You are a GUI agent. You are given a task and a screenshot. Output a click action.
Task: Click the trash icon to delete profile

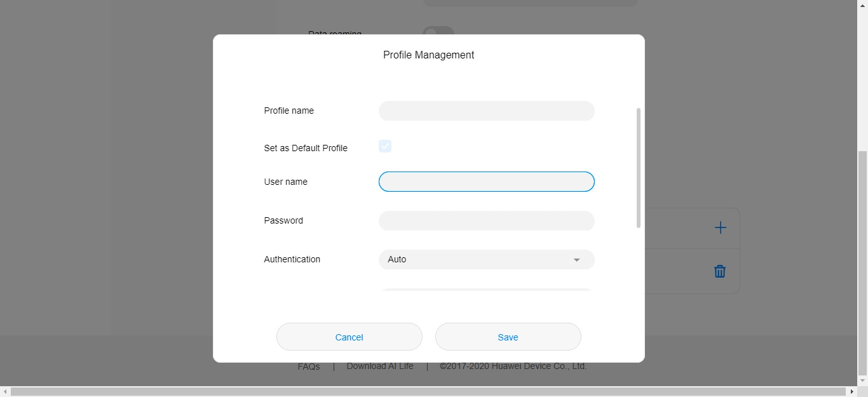(x=720, y=271)
